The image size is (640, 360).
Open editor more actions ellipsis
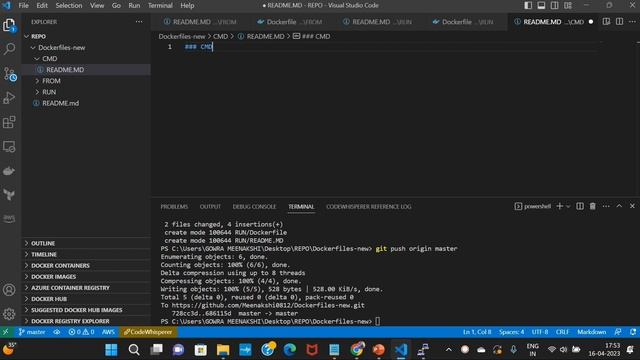click(x=632, y=22)
